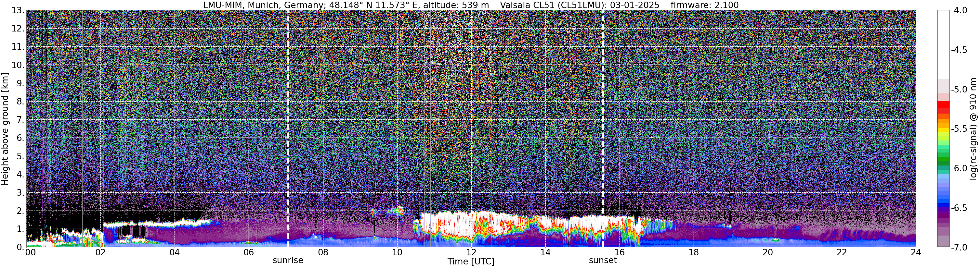Click the height axis tick label '5.'
980x268 pixels.
20,156
